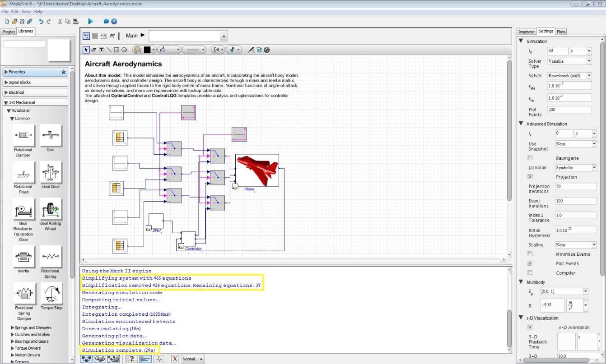Switch to the Inspector tab

(526, 32)
